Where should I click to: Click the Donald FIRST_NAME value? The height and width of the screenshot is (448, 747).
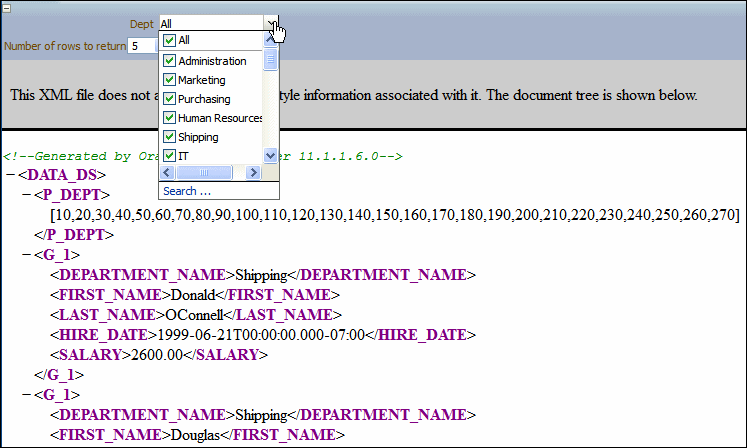point(193,295)
